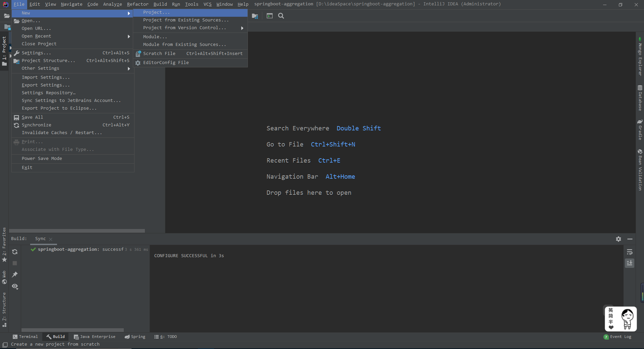
Task: Click the build tree horizontal scrollbar
Action: [72, 330]
